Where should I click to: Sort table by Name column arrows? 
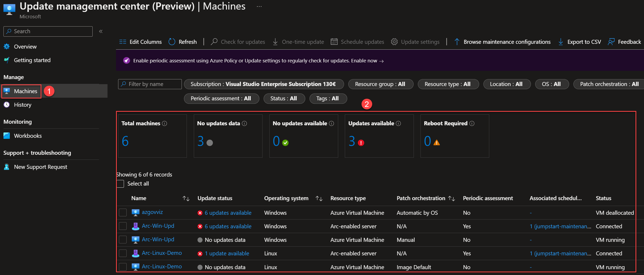pos(186,199)
